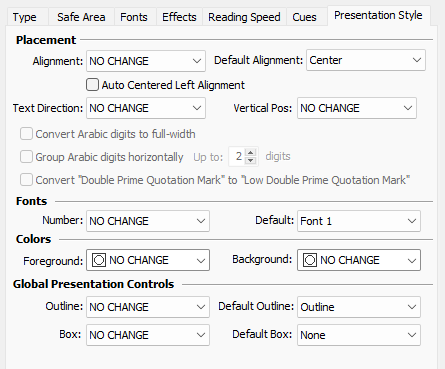Go to the Cues tab
The width and height of the screenshot is (445, 369).
click(x=304, y=17)
